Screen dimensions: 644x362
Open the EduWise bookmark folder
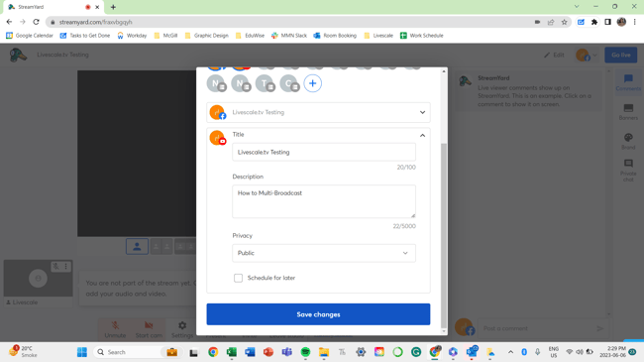[x=250, y=36]
